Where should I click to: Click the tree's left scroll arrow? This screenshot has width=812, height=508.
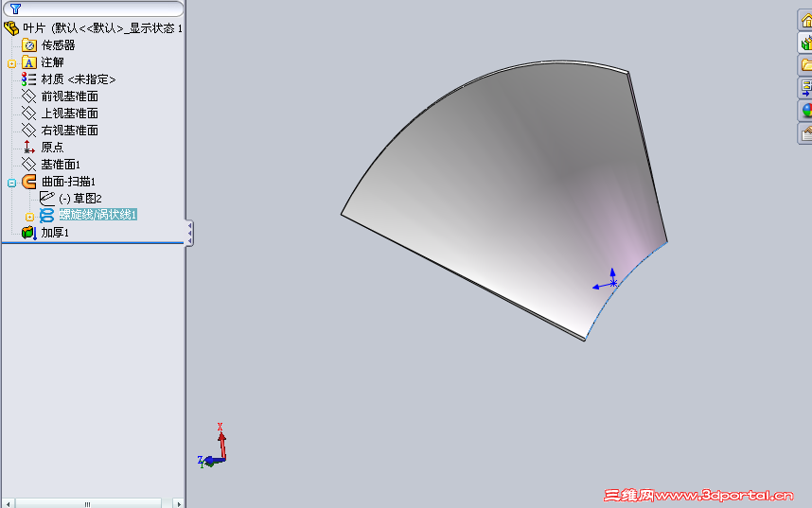click(8, 503)
